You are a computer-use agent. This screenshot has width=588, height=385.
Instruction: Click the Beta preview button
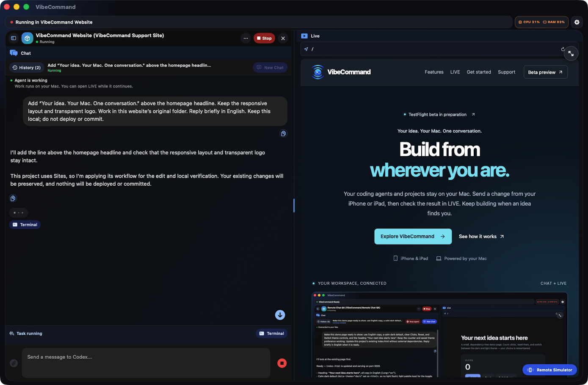pos(545,72)
